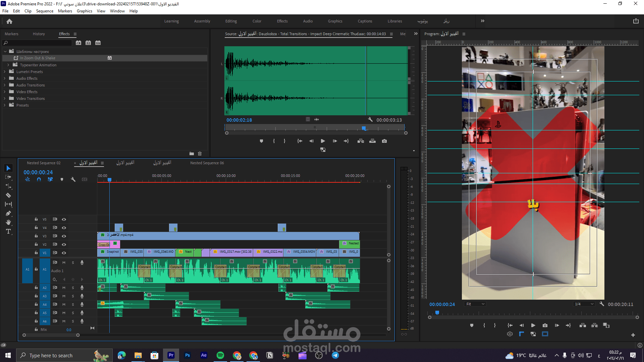Mute audio track A2

tap(64, 288)
